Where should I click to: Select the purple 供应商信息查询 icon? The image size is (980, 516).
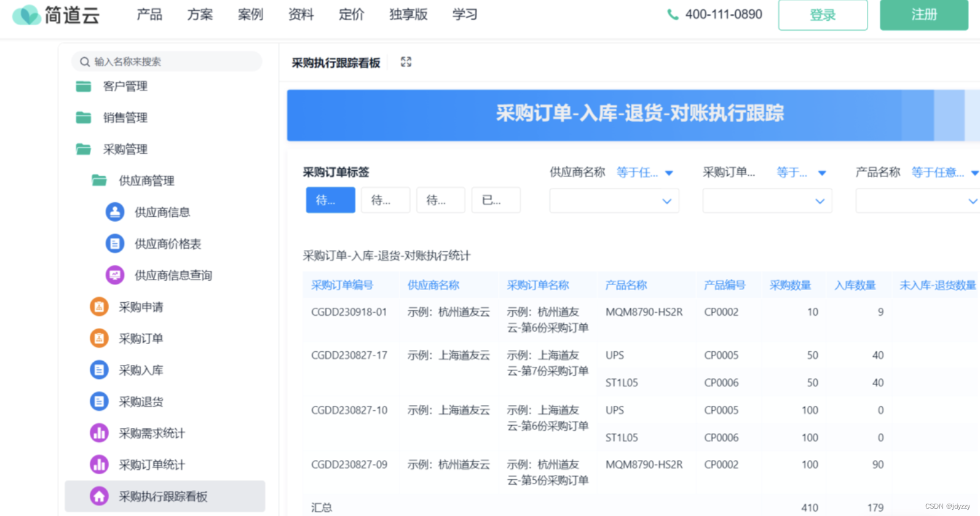115,275
